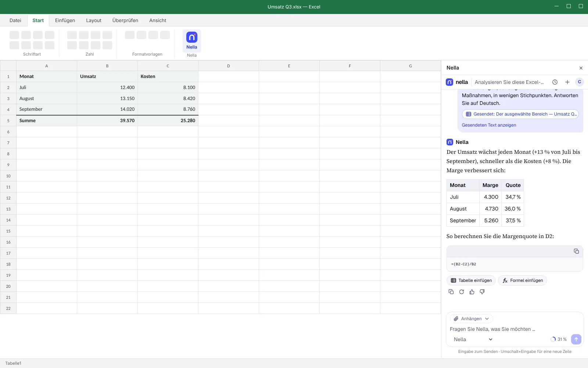This screenshot has width=588, height=368.
Task: Open the Ansicht ribbon tab
Action: [x=158, y=21]
